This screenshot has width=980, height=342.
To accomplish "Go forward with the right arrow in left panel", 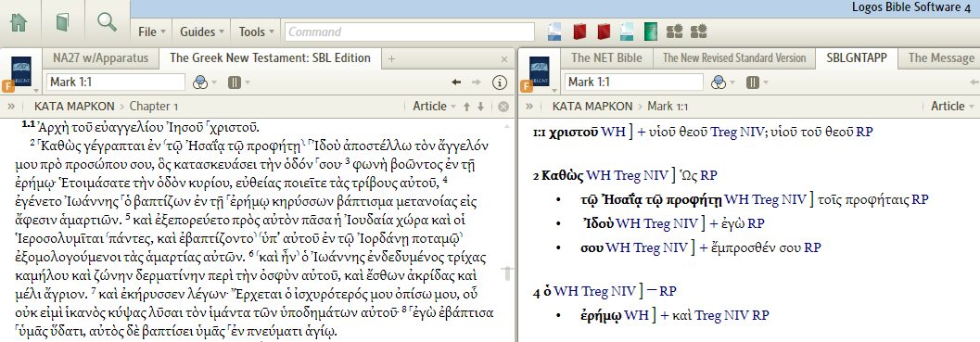I will point(477,82).
